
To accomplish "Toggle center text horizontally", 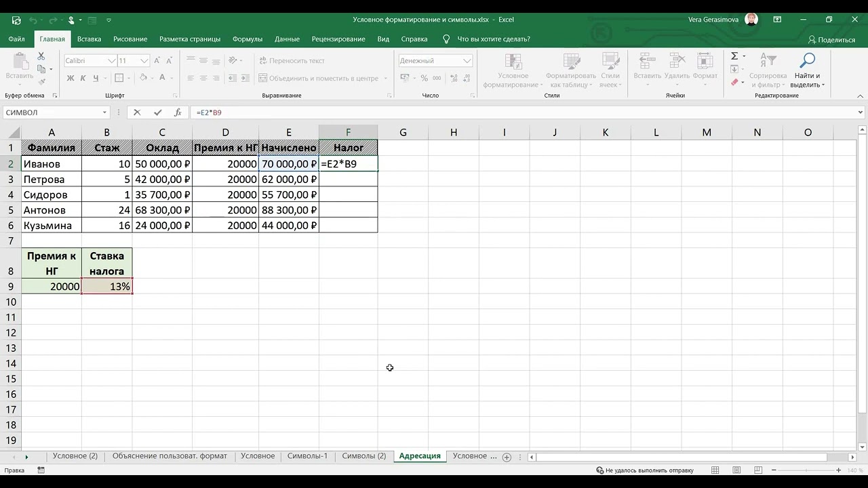I will tap(203, 79).
